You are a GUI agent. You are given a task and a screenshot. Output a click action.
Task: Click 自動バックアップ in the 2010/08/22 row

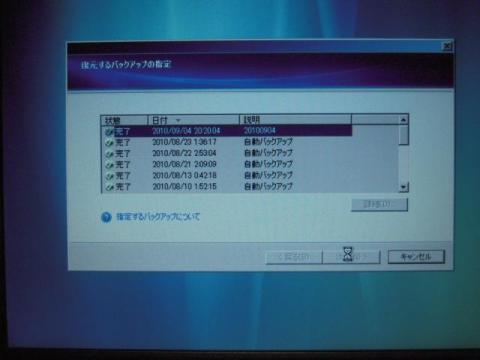[268, 153]
